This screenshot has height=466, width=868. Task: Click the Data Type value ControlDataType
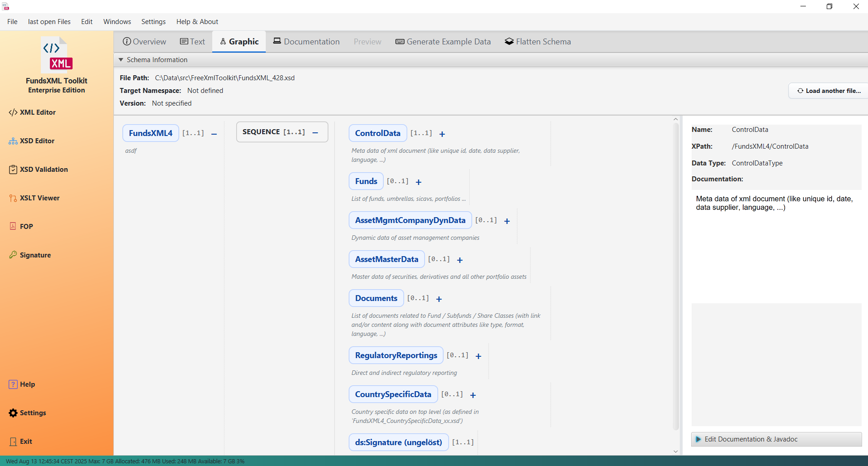pos(757,163)
